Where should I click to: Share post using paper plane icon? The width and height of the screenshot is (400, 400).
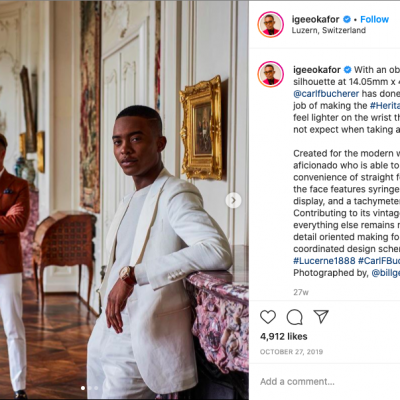321,317
